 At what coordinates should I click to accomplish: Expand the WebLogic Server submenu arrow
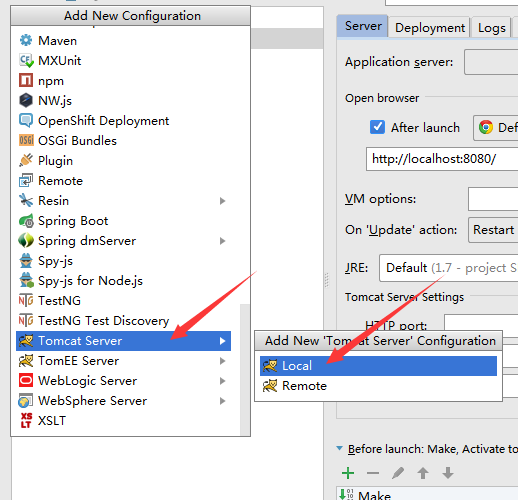223,381
